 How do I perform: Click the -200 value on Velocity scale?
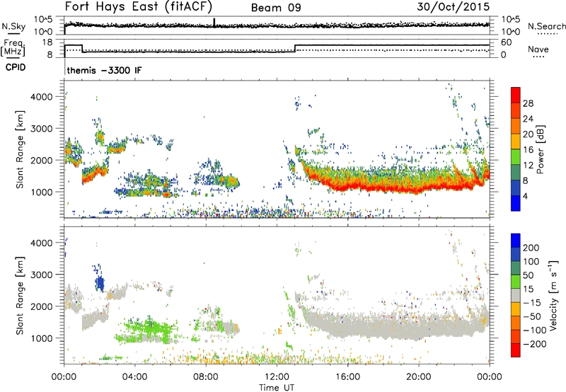point(535,344)
